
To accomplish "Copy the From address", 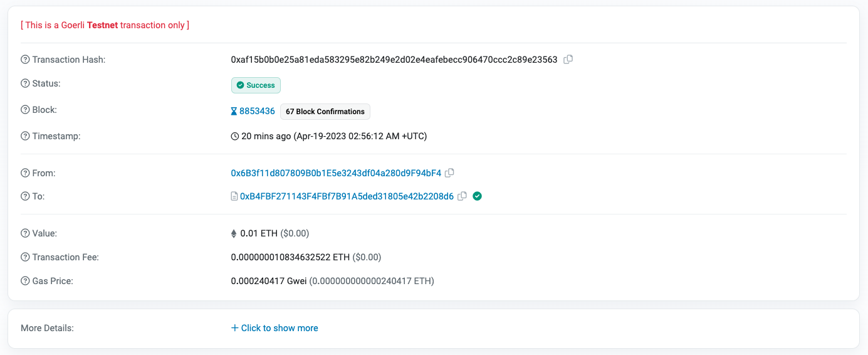I will [449, 173].
